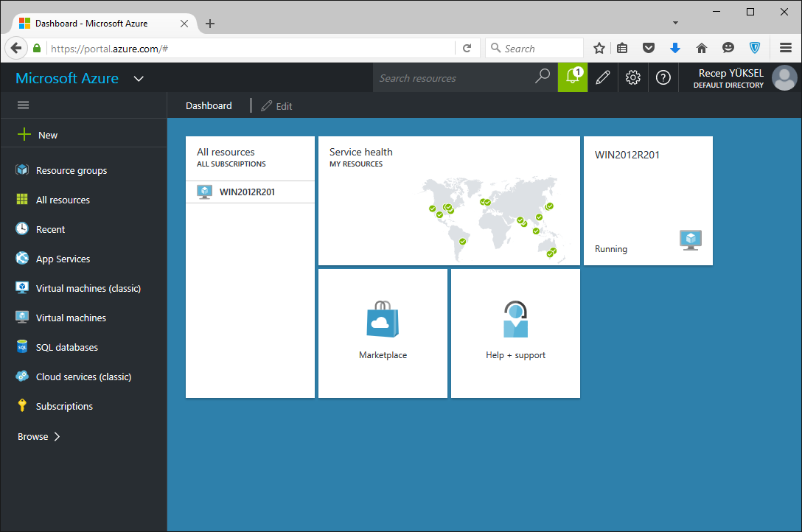The height and width of the screenshot is (532, 802).
Task: Close the Dashboard browser tab
Action: click(x=184, y=24)
